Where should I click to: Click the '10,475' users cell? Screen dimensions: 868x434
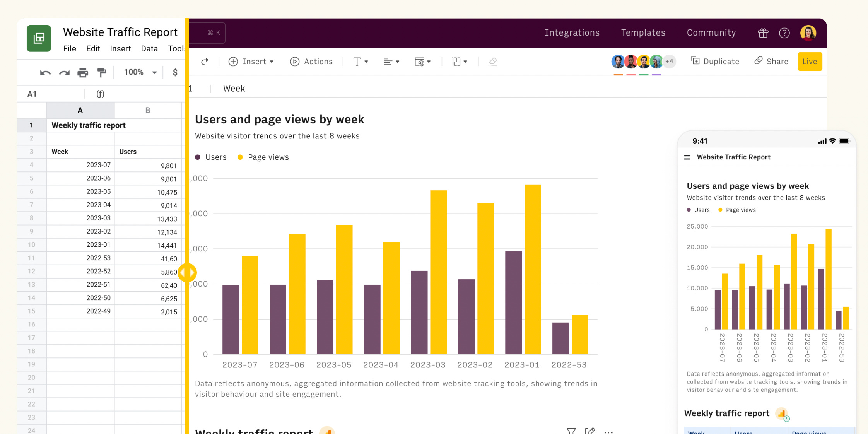click(148, 192)
